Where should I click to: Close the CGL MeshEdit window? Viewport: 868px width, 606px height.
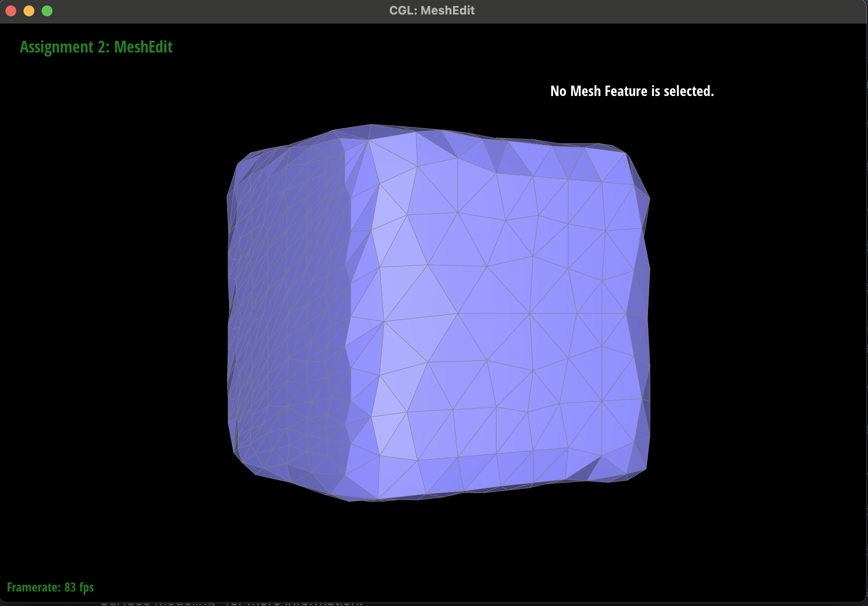11,11
